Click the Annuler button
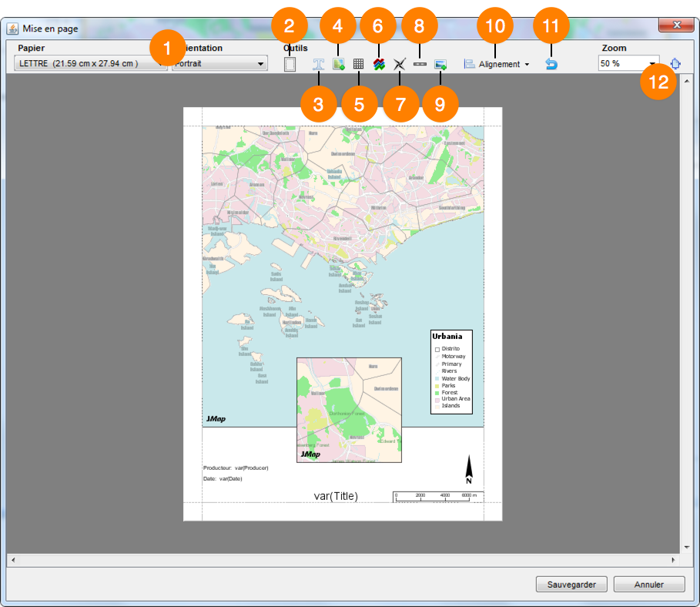The height and width of the screenshot is (607, 700). point(649,585)
